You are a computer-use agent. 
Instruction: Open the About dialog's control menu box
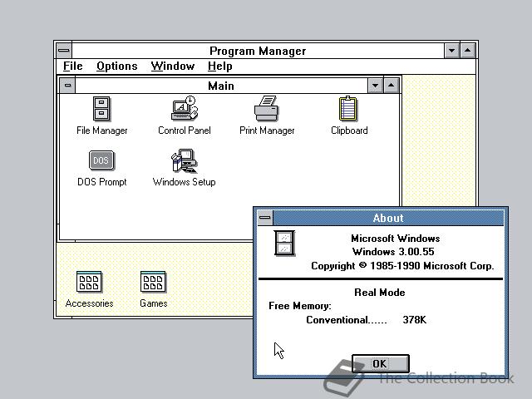coord(265,218)
